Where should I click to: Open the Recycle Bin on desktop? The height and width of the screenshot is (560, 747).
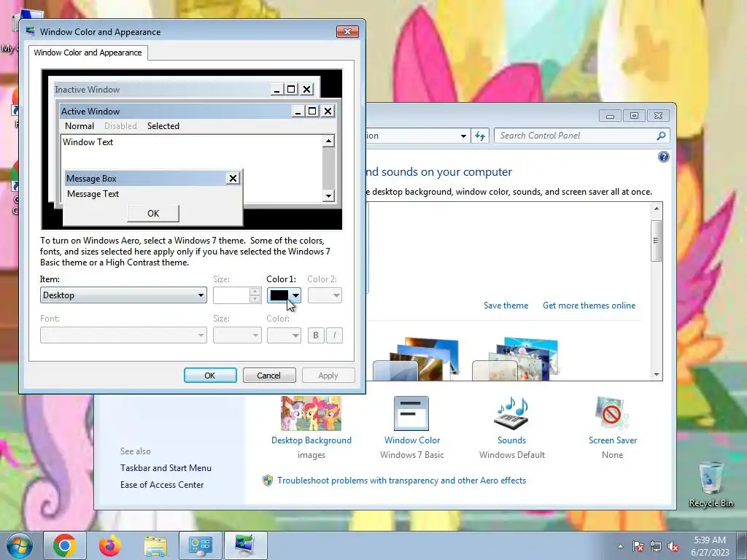pos(711,484)
